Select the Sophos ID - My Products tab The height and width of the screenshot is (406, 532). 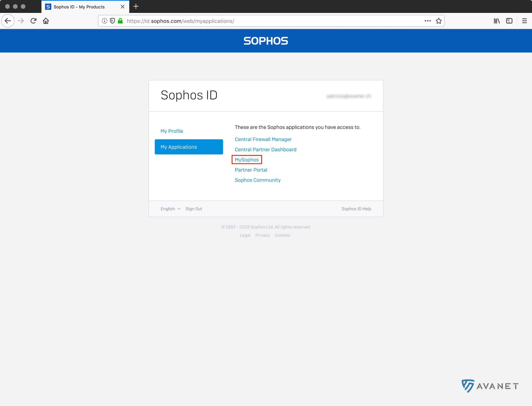point(85,7)
